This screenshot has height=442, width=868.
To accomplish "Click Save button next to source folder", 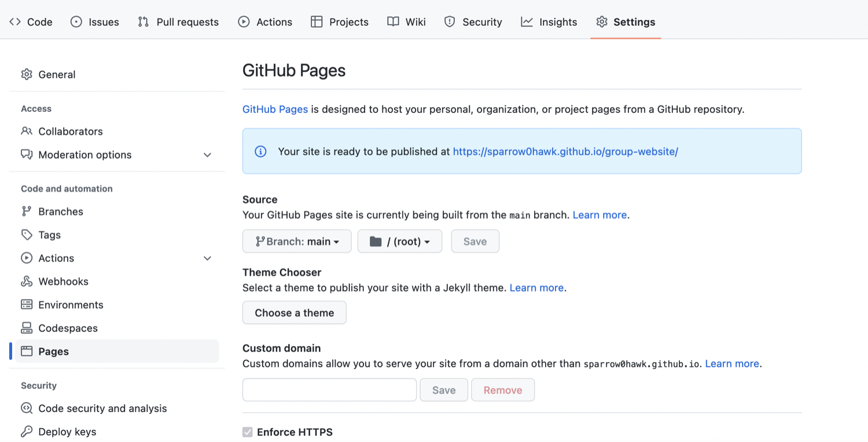I will (x=475, y=242).
